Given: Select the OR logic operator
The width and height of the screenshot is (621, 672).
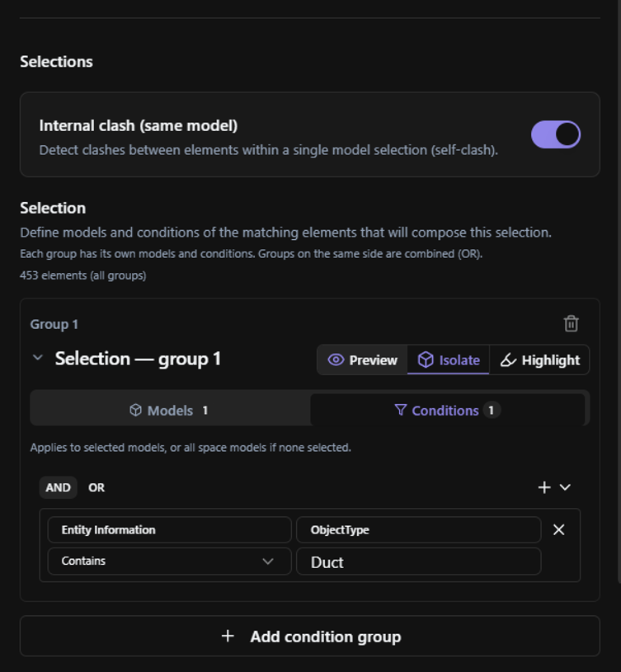Looking at the screenshot, I should tap(96, 487).
